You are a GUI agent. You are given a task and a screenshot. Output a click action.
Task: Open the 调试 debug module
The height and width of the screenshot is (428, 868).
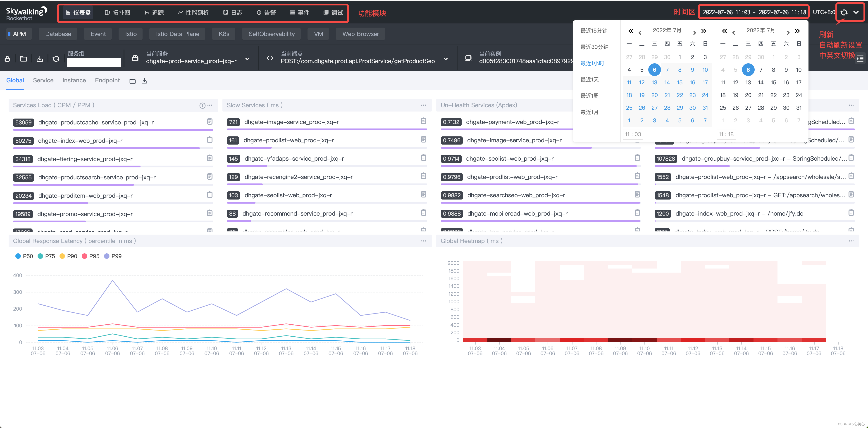[333, 13]
